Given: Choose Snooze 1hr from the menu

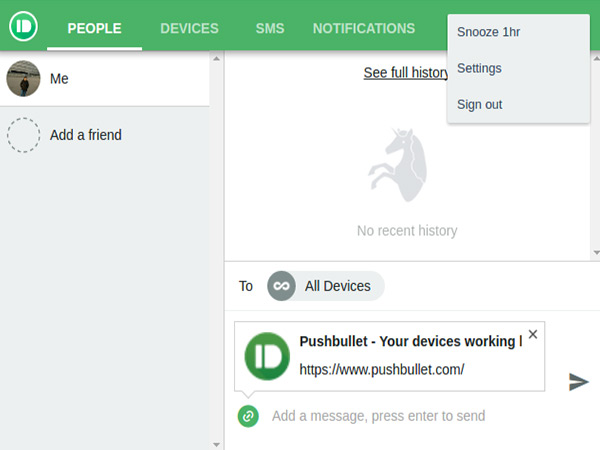Looking at the screenshot, I should click(518, 32).
